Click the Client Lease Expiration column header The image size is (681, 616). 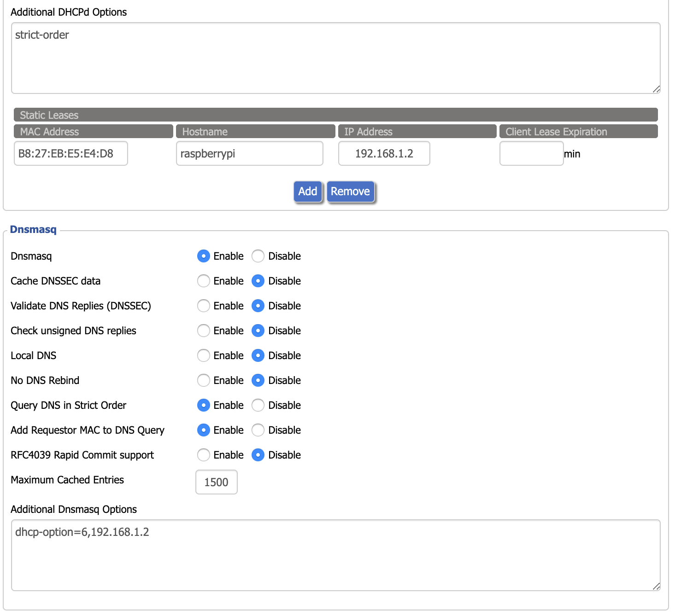coord(579,131)
